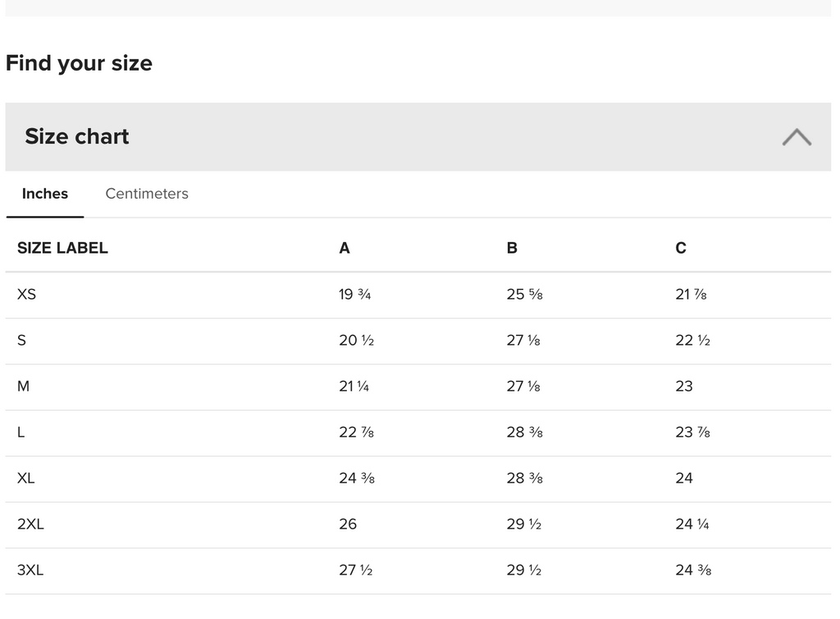Image resolution: width=840 pixels, height=619 pixels.
Task: Click the SIZE LABEL column header
Action: [62, 248]
